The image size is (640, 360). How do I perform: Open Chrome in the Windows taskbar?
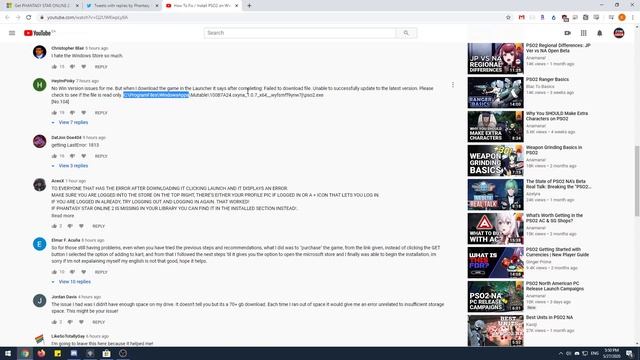[x=25, y=353]
